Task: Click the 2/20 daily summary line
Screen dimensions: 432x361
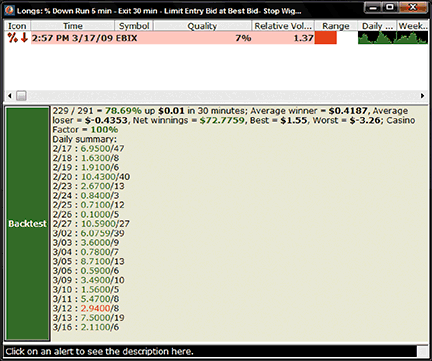Action: click(91, 177)
